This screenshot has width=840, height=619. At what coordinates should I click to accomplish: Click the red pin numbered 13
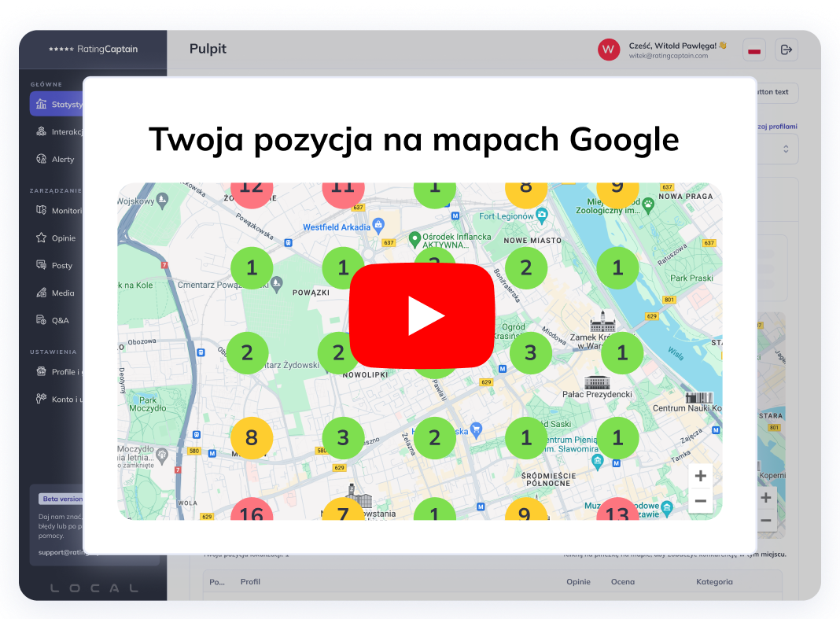click(x=617, y=509)
